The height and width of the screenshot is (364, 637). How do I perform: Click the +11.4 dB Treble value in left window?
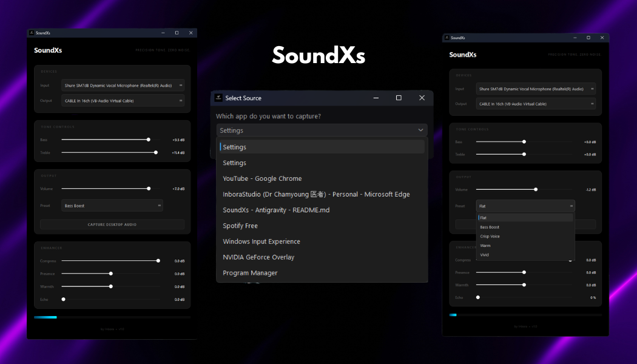pos(178,153)
